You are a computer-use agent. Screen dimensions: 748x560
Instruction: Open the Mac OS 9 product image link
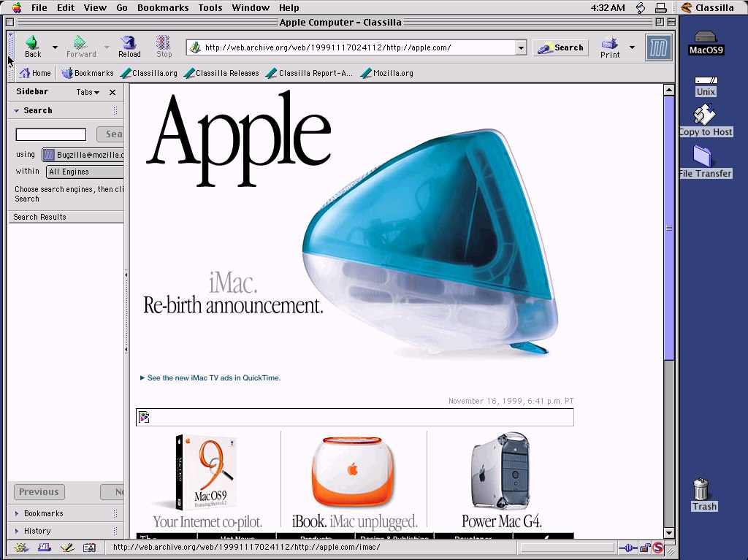tap(207, 472)
